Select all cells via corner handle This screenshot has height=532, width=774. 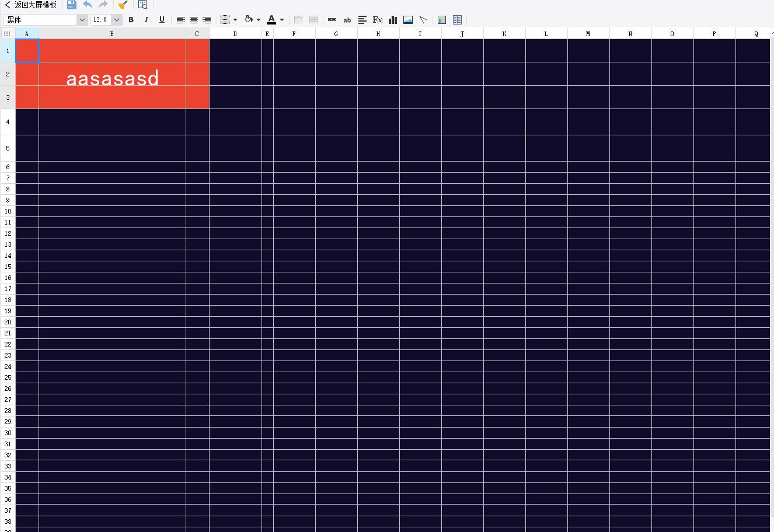click(x=8, y=34)
